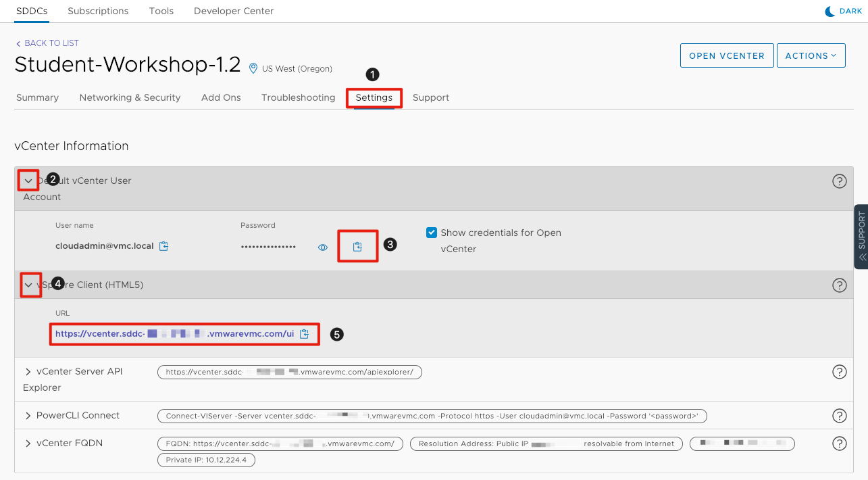Image resolution: width=868 pixels, height=480 pixels.
Task: Open help for Default vCenter User Account
Action: click(x=839, y=181)
